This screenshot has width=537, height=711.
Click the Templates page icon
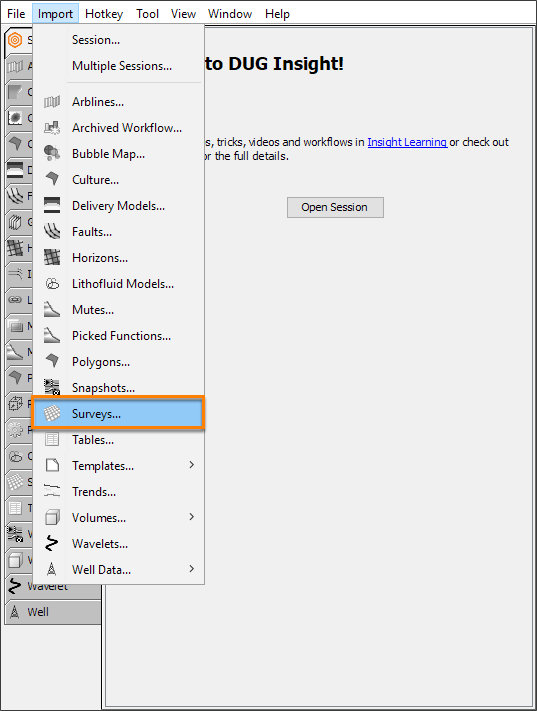pyautogui.click(x=52, y=465)
